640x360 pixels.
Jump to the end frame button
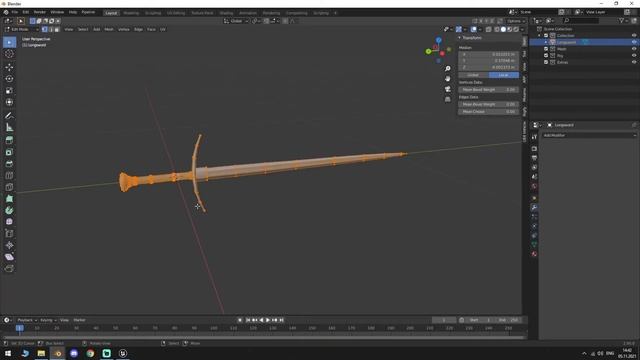[281, 320]
